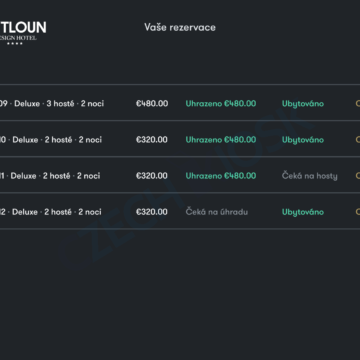This screenshot has width=360, height=360.
Task: Tap 'Ubytováno' status in the second row
Action: [x=303, y=140]
